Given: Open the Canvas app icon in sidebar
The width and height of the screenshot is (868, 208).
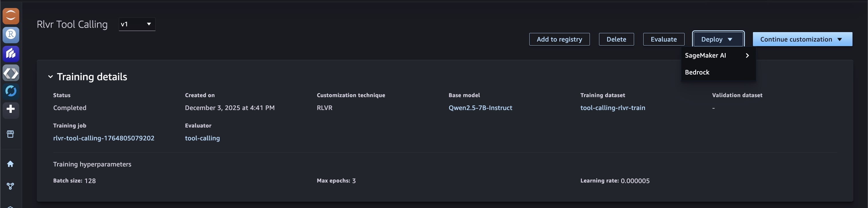Looking at the screenshot, I should 11,54.
